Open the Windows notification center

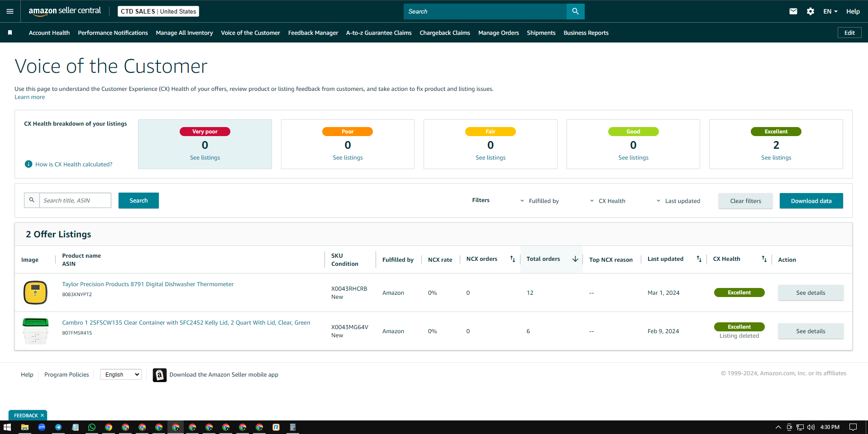[x=853, y=427]
